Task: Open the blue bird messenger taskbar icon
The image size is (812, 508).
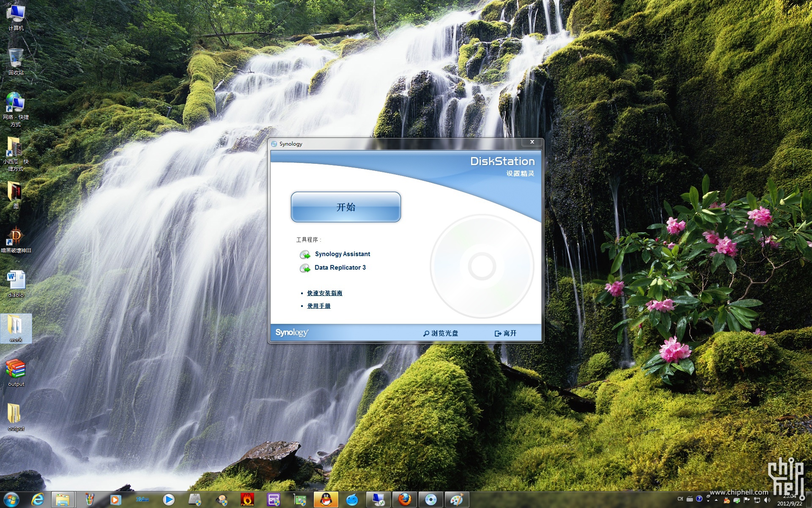Action: point(352,500)
